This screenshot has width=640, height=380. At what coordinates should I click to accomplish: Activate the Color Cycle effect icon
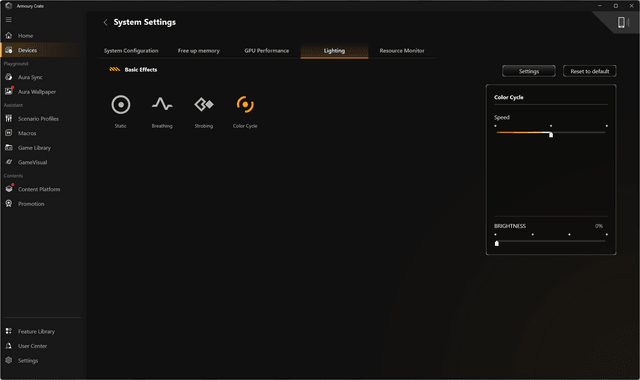(245, 104)
